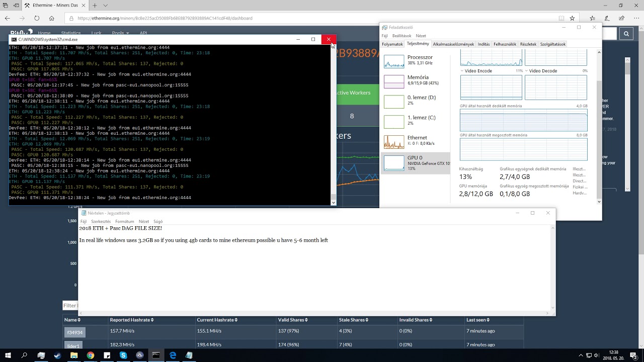Open File Explorer from the taskbar
Image resolution: width=644 pixels, height=362 pixels.
coord(74,355)
